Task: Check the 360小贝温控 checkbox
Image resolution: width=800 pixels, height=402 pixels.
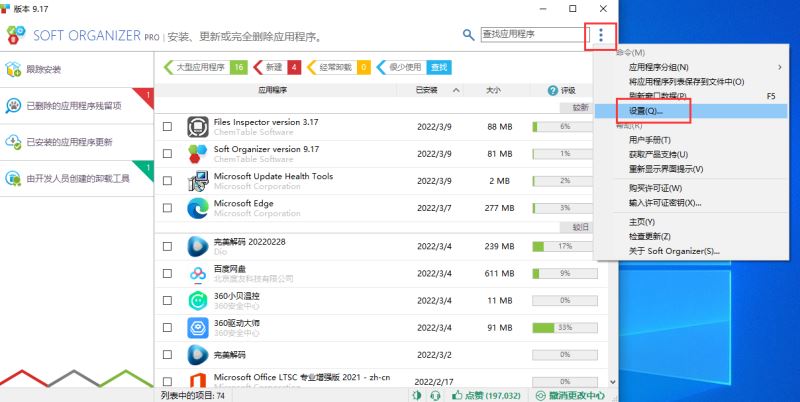Action: (167, 300)
